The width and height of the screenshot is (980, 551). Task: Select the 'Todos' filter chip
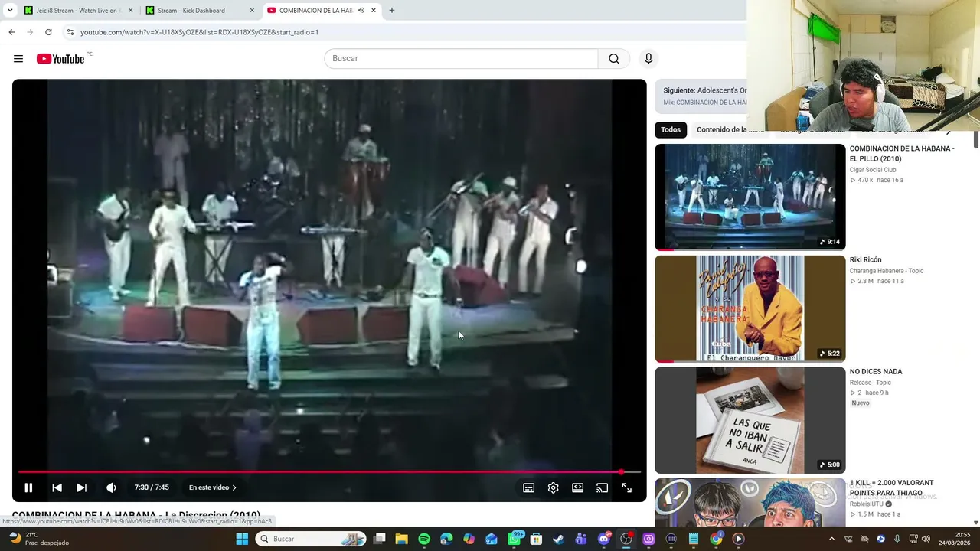(671, 130)
